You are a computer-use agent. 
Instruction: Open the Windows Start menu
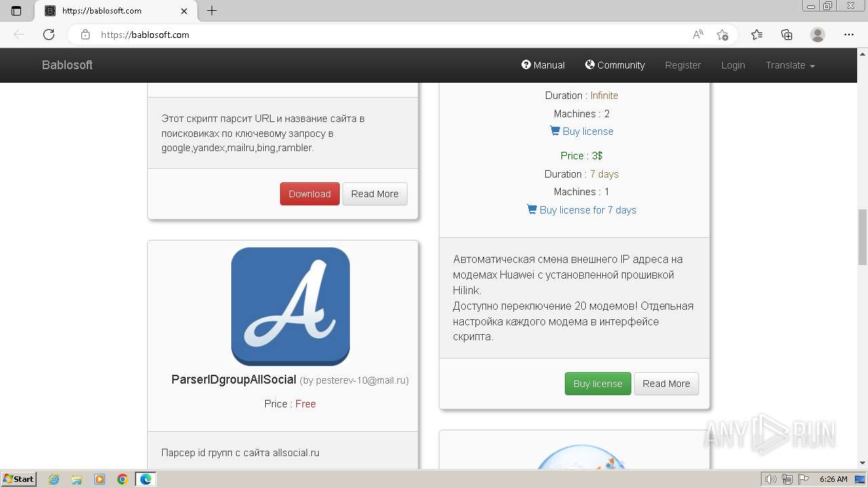(19, 479)
